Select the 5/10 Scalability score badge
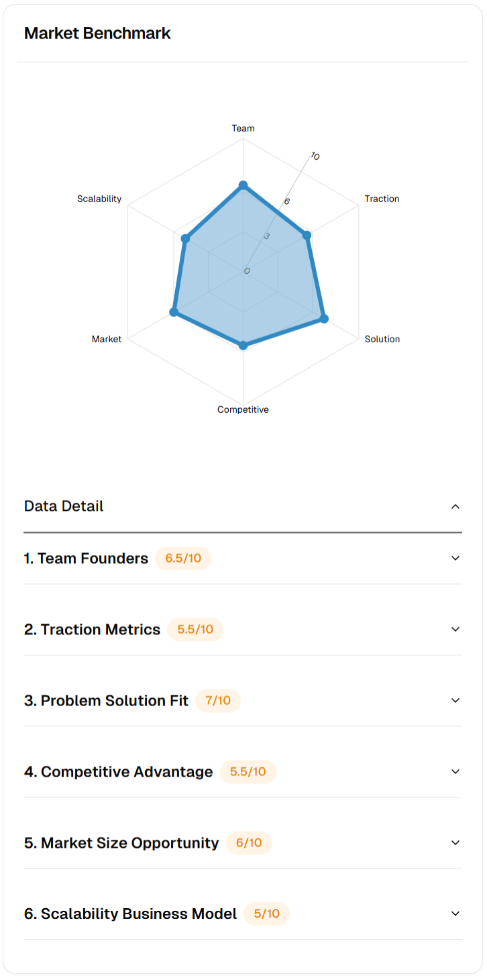 click(x=266, y=914)
